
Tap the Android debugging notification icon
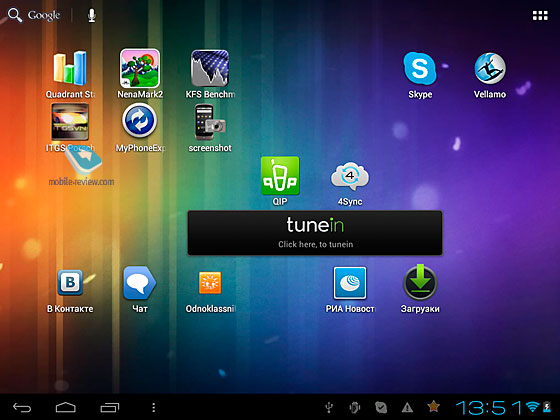355,407
